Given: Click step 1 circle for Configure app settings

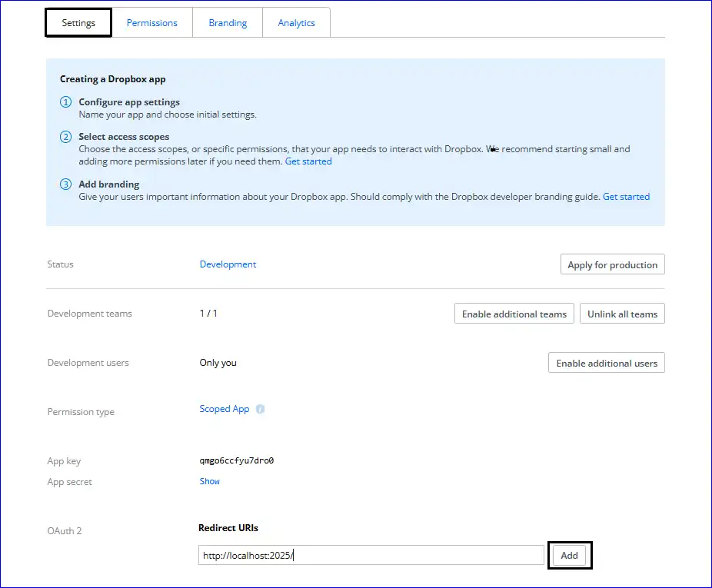Looking at the screenshot, I should [65, 101].
